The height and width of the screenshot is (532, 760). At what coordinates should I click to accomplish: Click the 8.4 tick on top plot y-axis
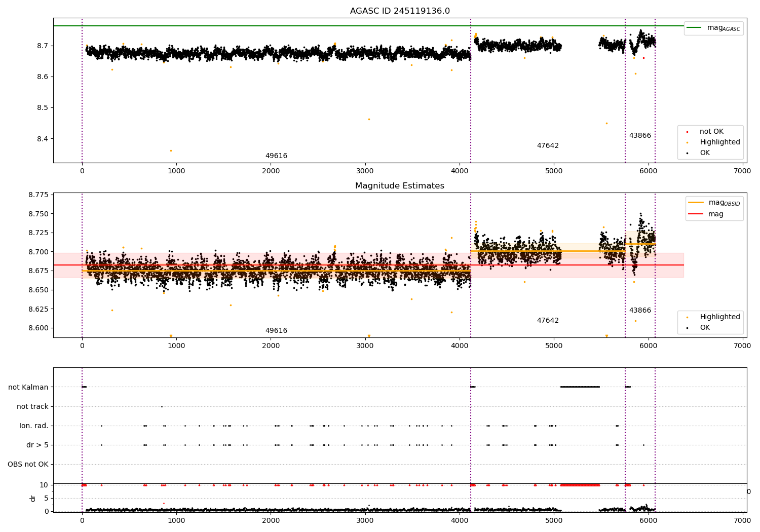[43, 139]
